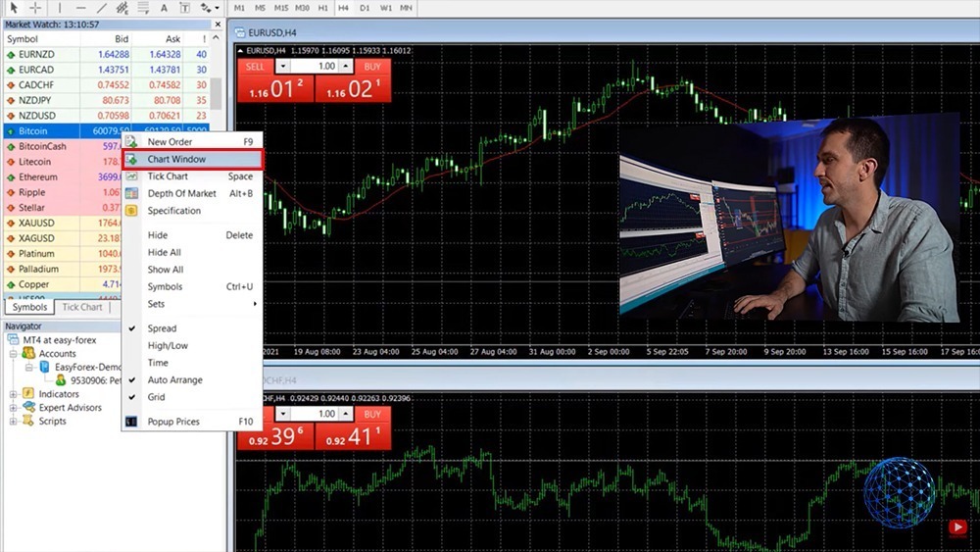The height and width of the screenshot is (552, 980).
Task: Open Popup Prices from context menu
Action: (192, 422)
